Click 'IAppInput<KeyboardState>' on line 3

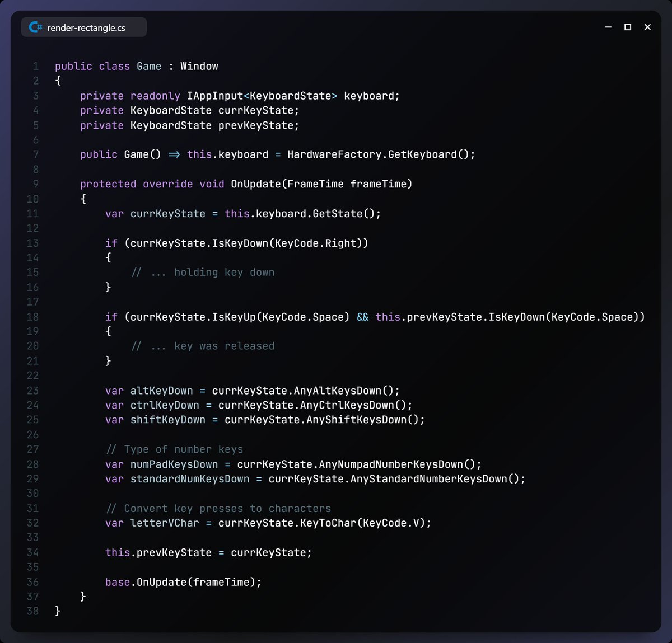(x=262, y=96)
